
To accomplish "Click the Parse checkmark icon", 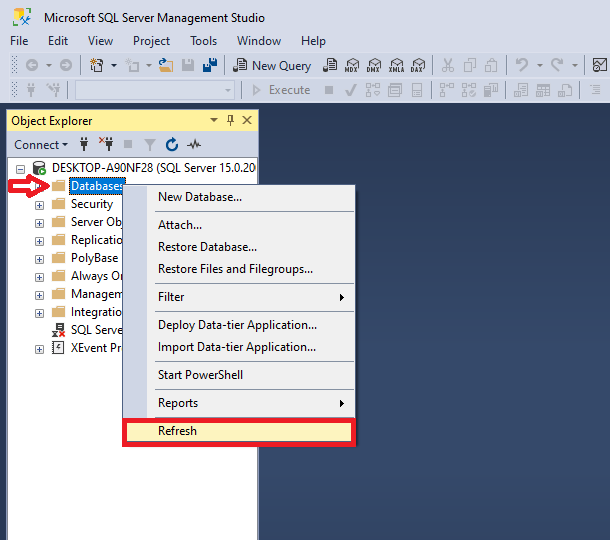I will (x=351, y=90).
